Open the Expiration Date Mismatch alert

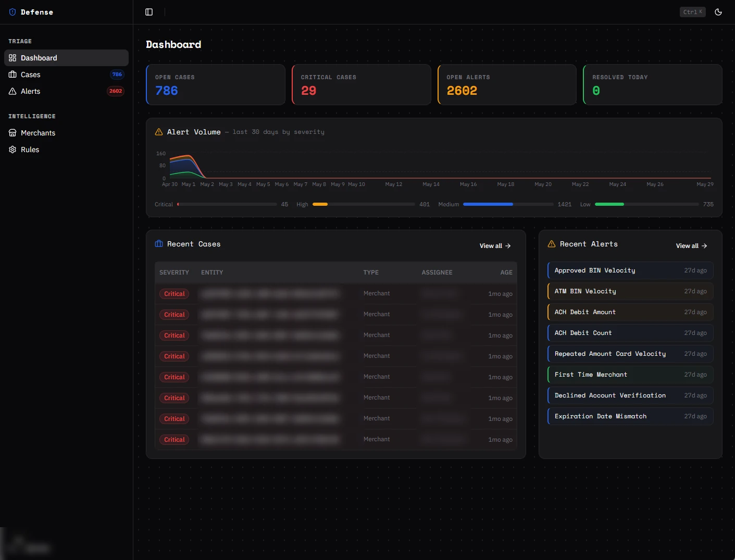[x=630, y=416]
